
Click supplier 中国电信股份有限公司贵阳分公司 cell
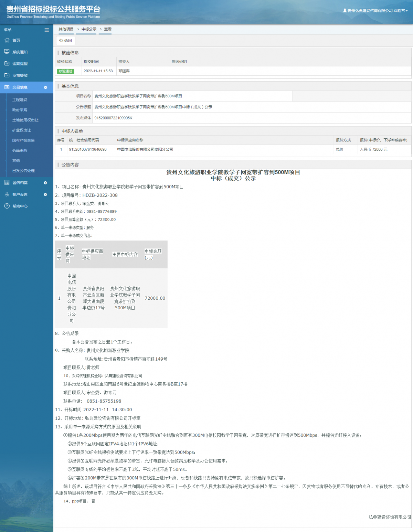[224, 149]
